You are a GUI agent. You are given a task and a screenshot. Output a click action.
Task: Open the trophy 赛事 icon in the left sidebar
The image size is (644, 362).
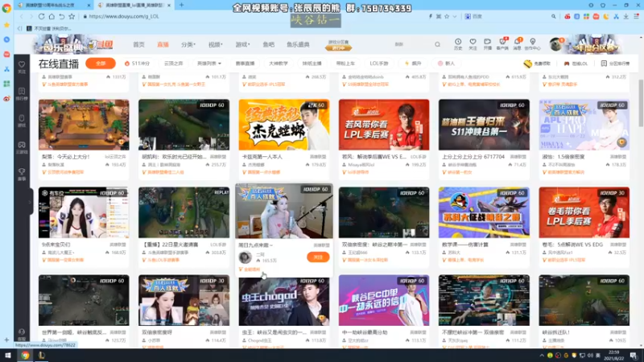click(22, 175)
